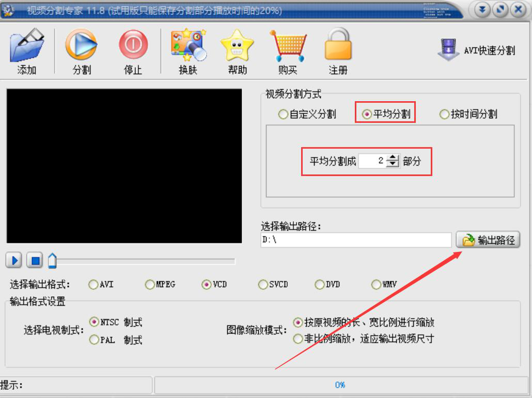Click the title bar dropdown arrow button
Screen dimensions: 532x398
pyautogui.click(x=482, y=9)
